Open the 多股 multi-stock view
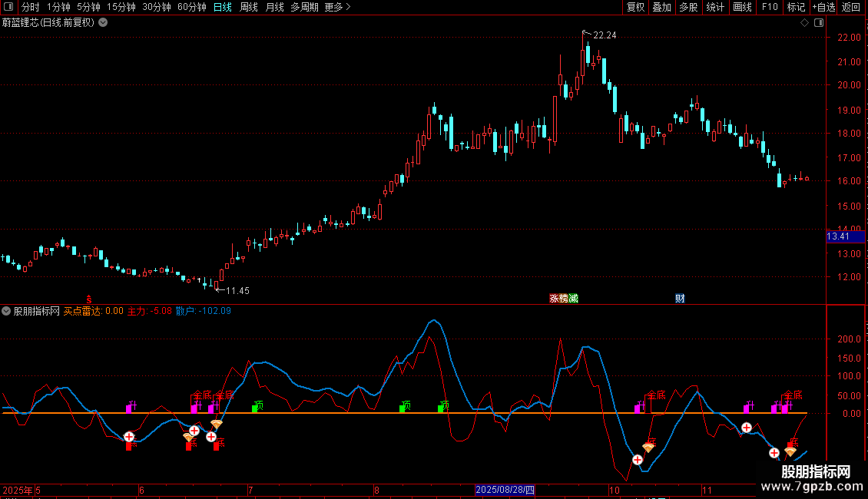This screenshot has height=499, width=868. (x=688, y=7)
